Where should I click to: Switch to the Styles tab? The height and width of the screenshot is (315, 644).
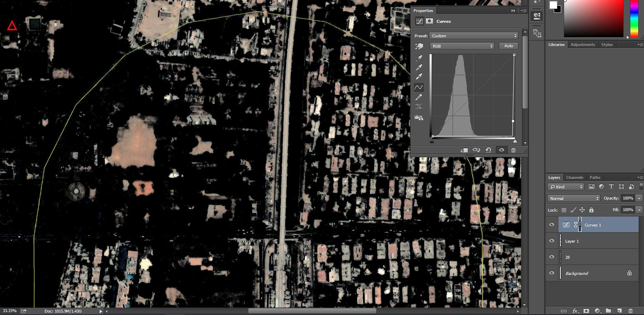pos(607,44)
